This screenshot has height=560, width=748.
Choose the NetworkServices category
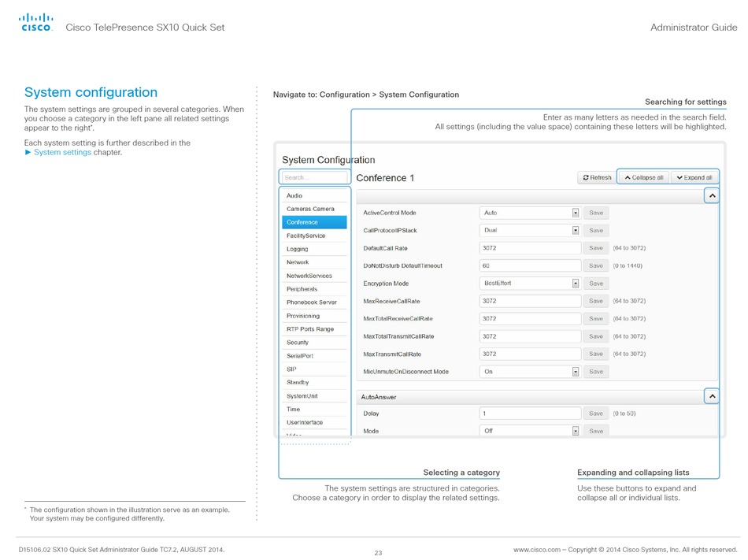coord(314,276)
